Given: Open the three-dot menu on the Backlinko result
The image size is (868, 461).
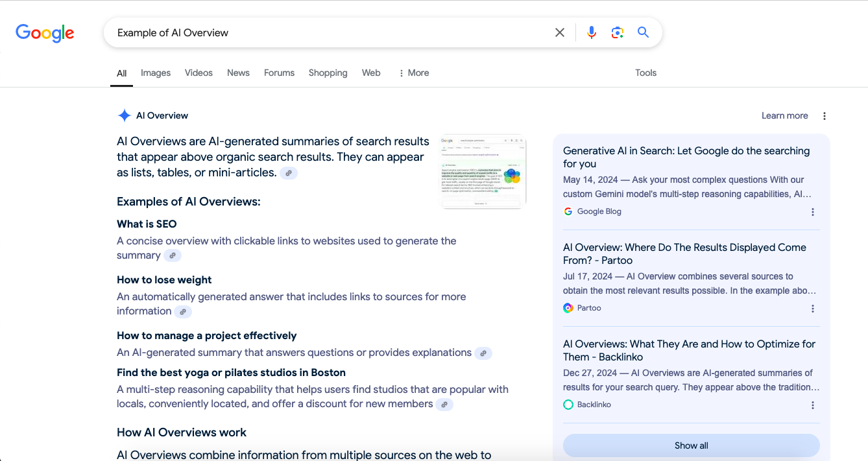Looking at the screenshot, I should (x=813, y=405).
